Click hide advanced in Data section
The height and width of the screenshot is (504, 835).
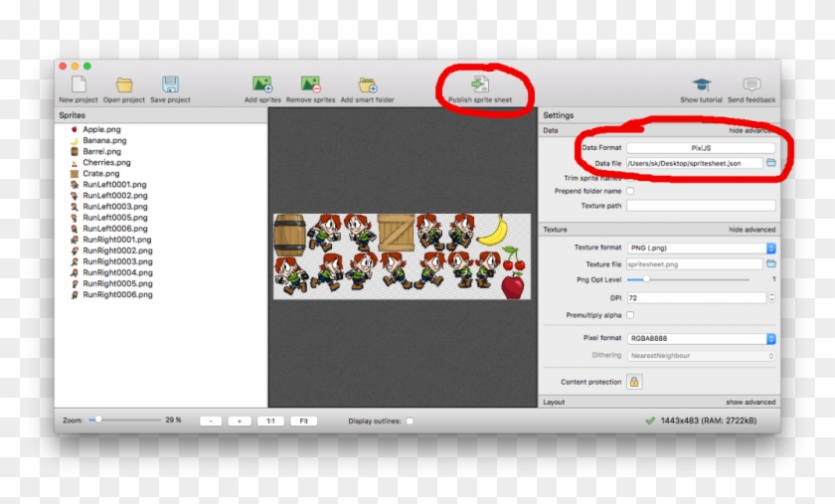pos(751,130)
